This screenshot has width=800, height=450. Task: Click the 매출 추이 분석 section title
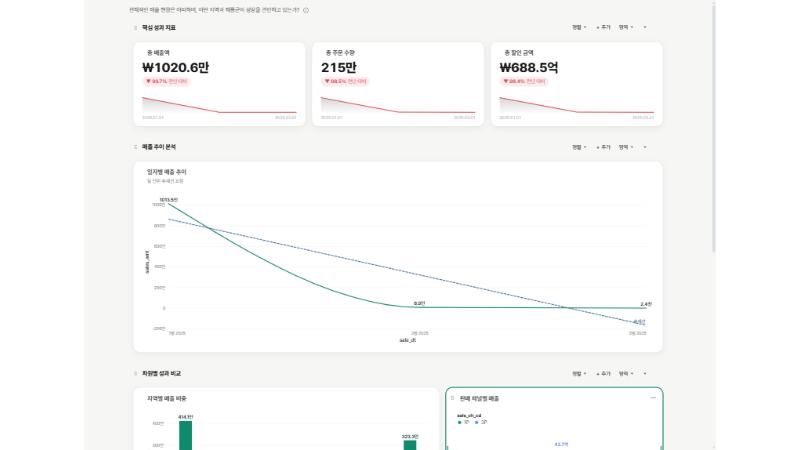click(x=159, y=147)
